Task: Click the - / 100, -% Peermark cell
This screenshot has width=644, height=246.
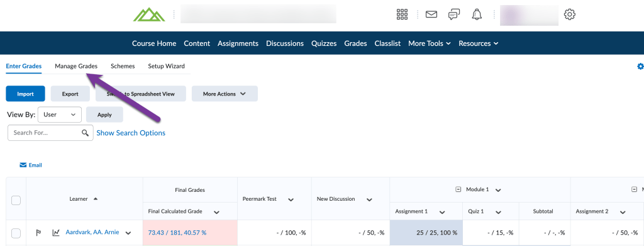Action: click(274, 233)
